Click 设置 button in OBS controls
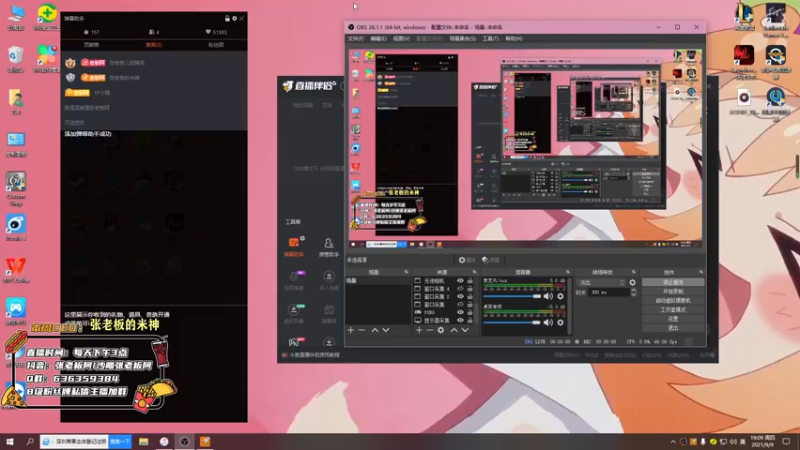Viewport: 800px width, 450px height. click(673, 319)
